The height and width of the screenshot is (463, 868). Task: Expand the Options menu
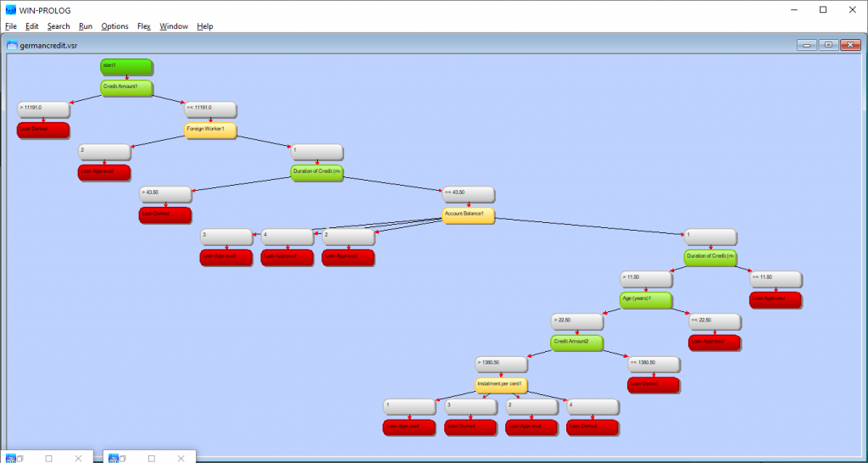click(x=114, y=26)
